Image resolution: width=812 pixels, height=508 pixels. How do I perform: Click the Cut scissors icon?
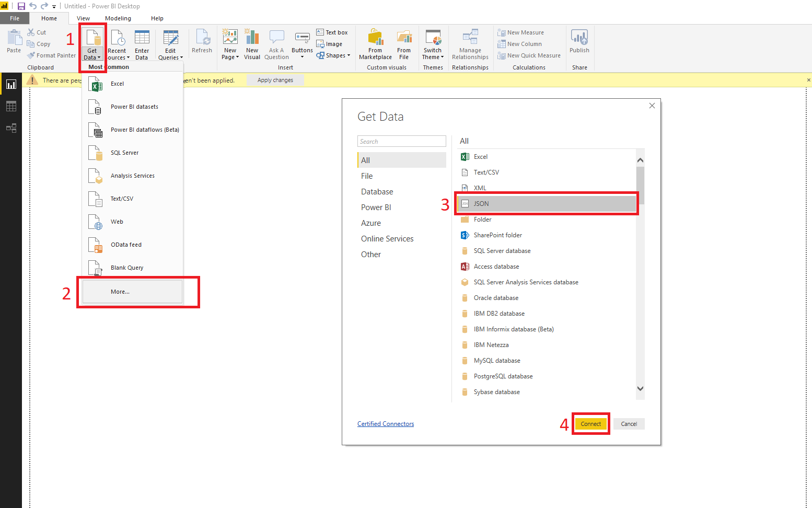click(x=31, y=32)
